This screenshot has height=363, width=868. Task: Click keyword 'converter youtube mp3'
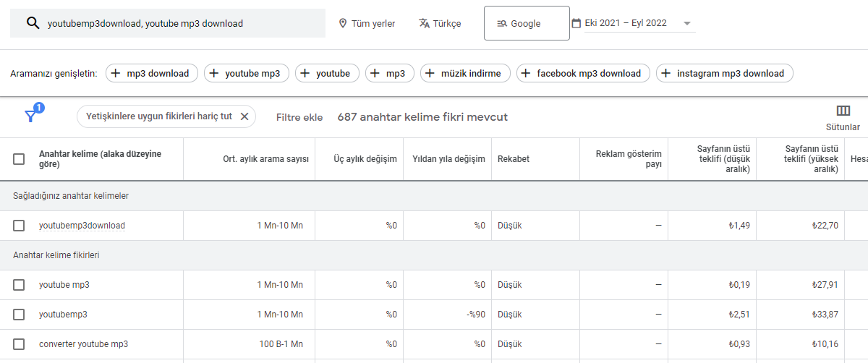83,344
